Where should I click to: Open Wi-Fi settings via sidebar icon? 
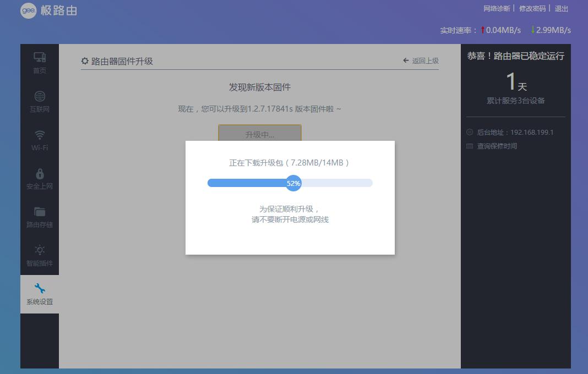pyautogui.click(x=39, y=134)
